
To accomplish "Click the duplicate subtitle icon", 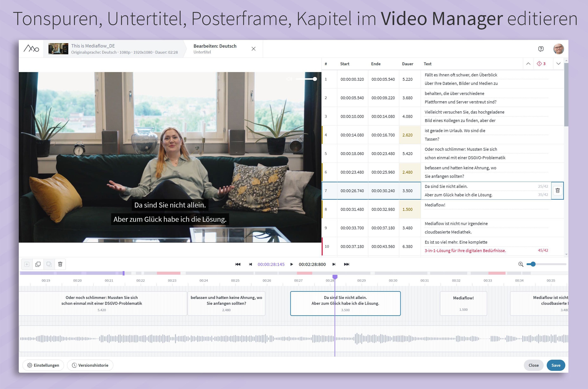I will click(38, 264).
